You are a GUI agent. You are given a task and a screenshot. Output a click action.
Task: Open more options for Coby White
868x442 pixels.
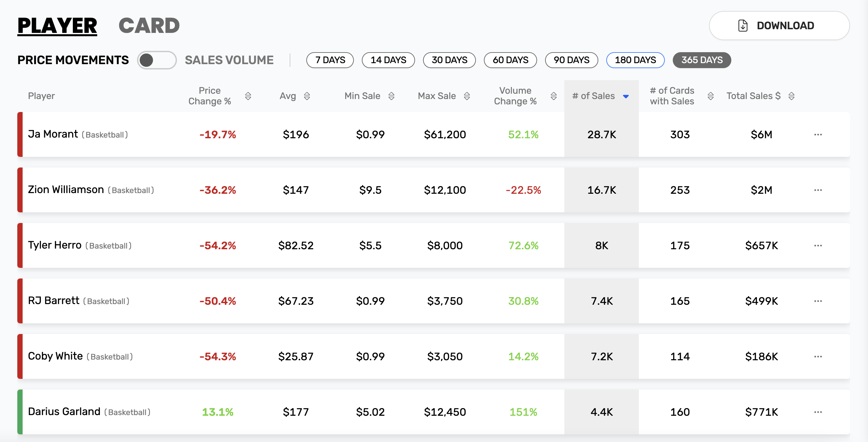[x=818, y=357]
